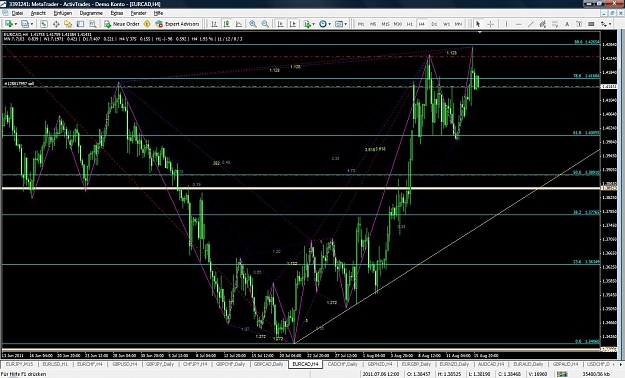
Task: Expand the profiles dropdown arrow
Action: point(31,24)
